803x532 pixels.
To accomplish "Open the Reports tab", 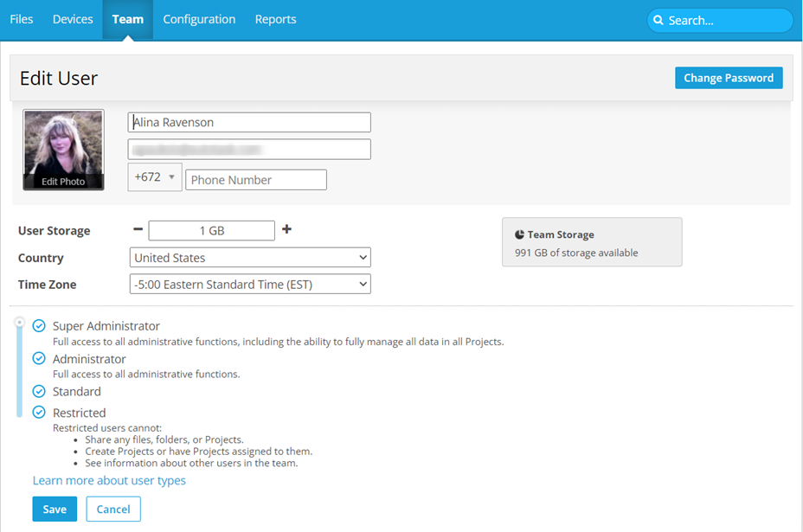I will coord(275,19).
